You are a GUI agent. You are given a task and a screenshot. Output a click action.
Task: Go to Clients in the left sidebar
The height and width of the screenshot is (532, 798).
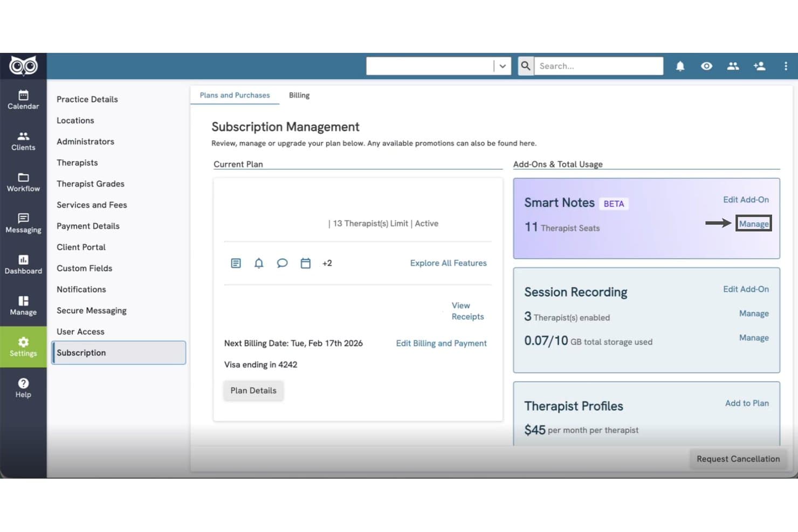point(23,141)
